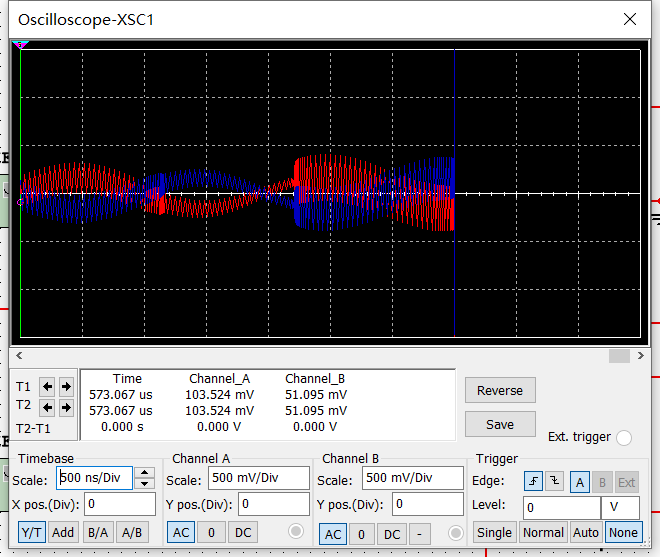This screenshot has height=557, width=660.
Task: Click the horizontal scrollbar thumb
Action: pos(619,355)
